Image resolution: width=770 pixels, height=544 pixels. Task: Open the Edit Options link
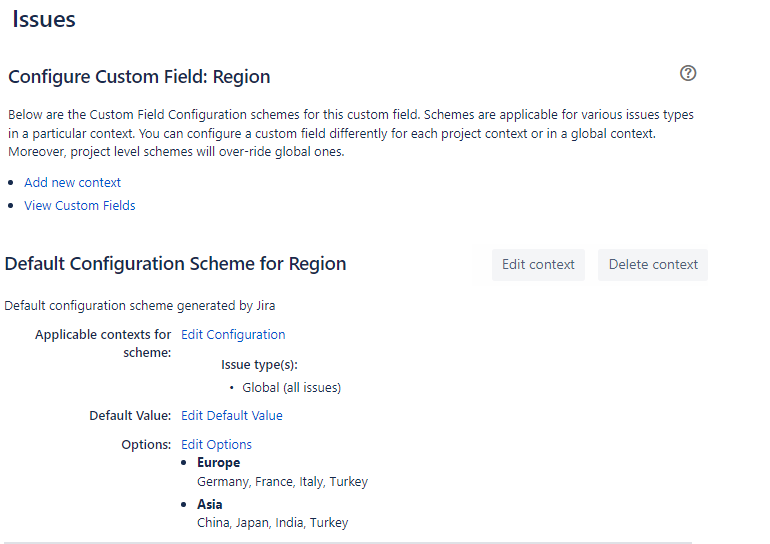coord(216,445)
